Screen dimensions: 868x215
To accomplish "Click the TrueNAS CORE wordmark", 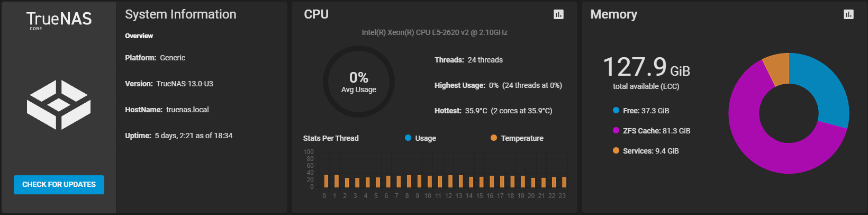I will click(x=59, y=20).
